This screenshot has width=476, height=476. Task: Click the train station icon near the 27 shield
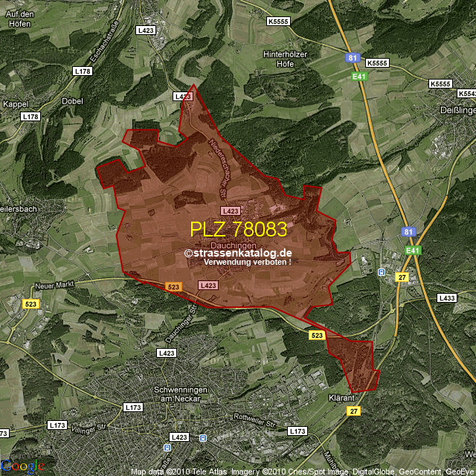click(x=382, y=272)
